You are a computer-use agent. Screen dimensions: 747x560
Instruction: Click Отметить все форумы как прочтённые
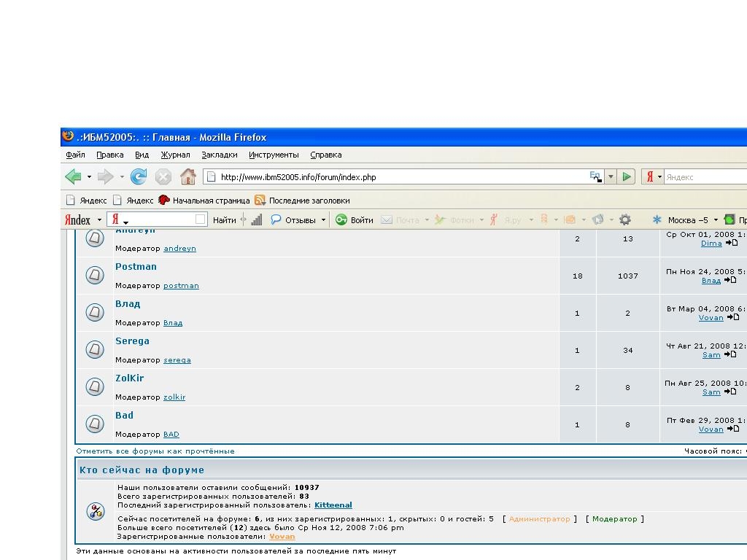pos(155,451)
